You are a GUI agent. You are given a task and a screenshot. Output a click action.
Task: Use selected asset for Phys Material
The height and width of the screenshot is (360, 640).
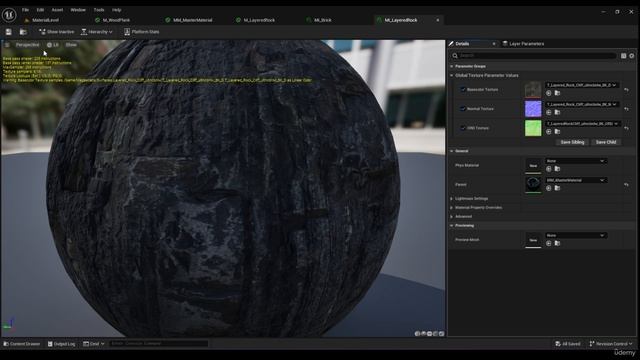click(x=549, y=169)
